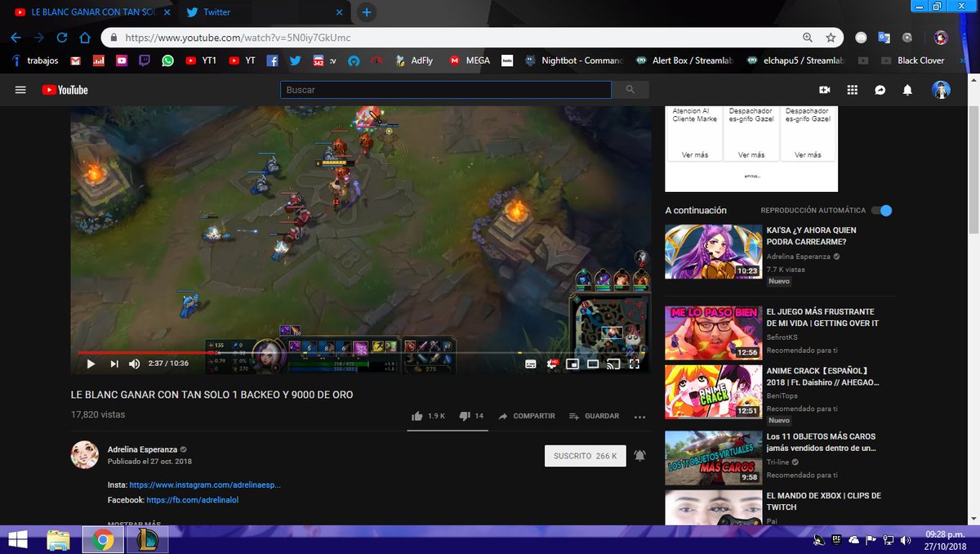980x554 pixels.
Task: Click COMPARTIR to share the video
Action: pos(527,416)
